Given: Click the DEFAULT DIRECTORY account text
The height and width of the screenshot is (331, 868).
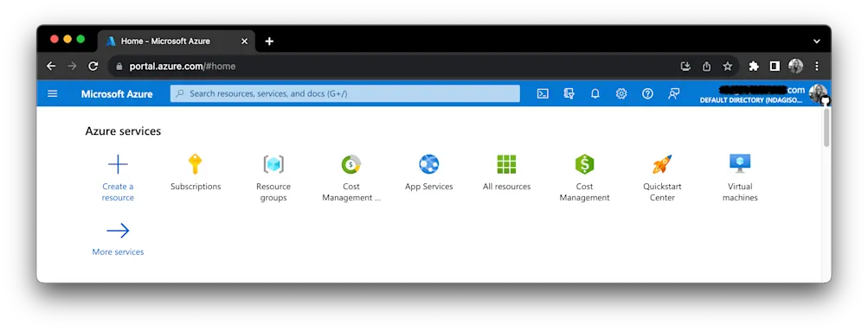Looking at the screenshot, I should pyautogui.click(x=750, y=100).
